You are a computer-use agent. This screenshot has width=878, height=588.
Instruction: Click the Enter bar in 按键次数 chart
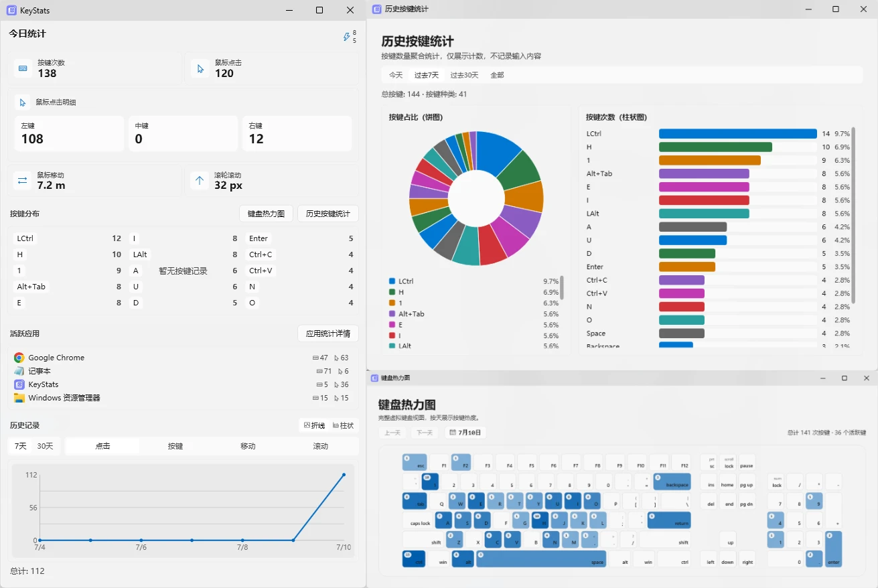click(x=687, y=267)
